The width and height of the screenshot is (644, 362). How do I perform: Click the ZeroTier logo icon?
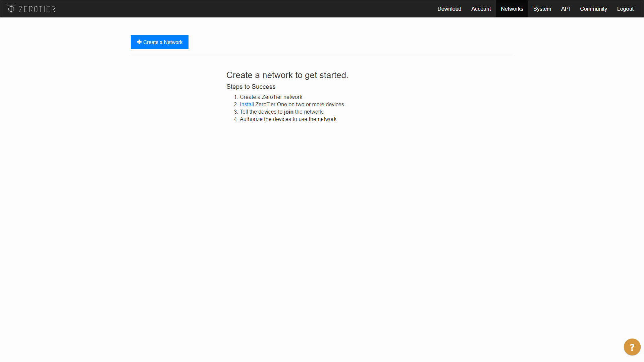point(11,8)
